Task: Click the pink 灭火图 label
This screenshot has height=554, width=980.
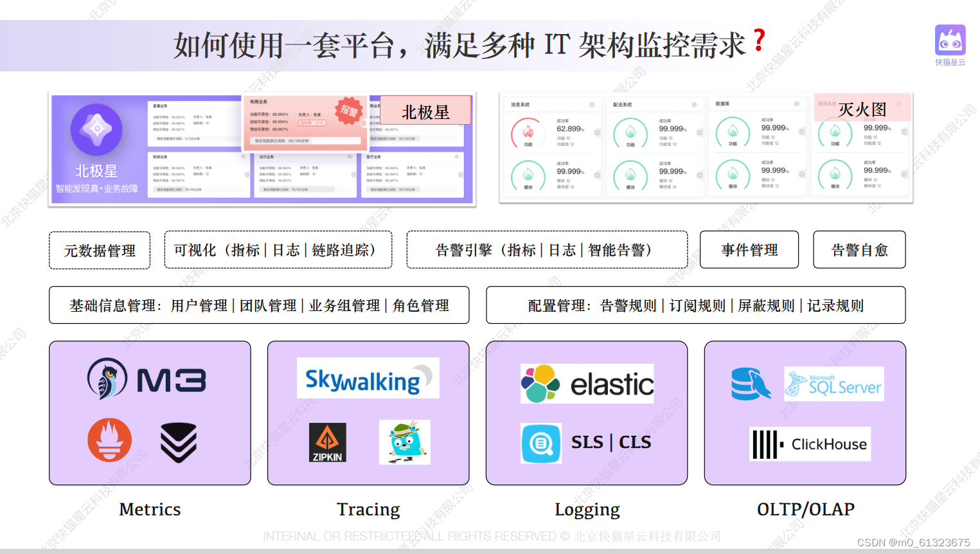Action: (x=862, y=108)
